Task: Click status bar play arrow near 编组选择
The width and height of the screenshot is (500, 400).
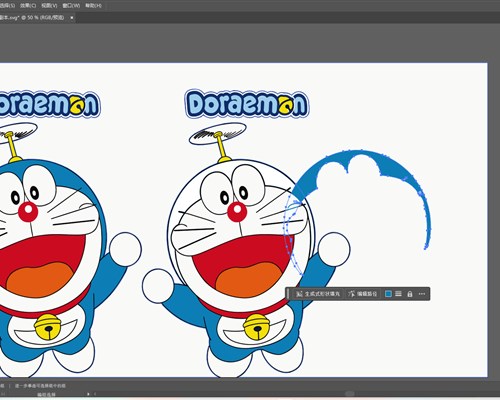Action: pyautogui.click(x=88, y=394)
